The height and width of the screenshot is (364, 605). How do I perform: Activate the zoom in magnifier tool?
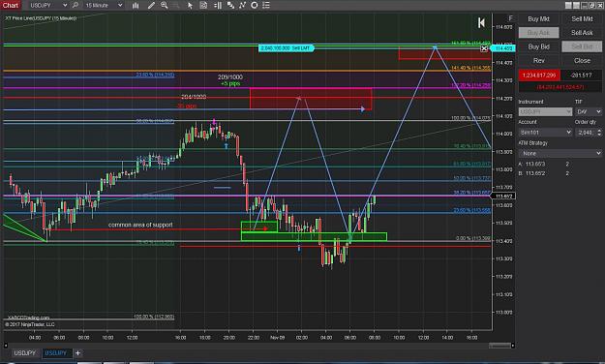point(164,5)
